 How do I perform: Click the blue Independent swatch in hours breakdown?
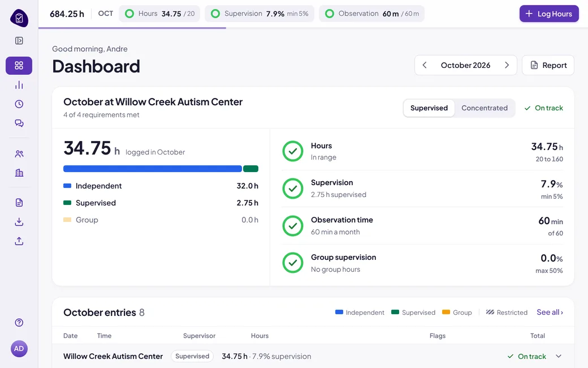(x=67, y=186)
